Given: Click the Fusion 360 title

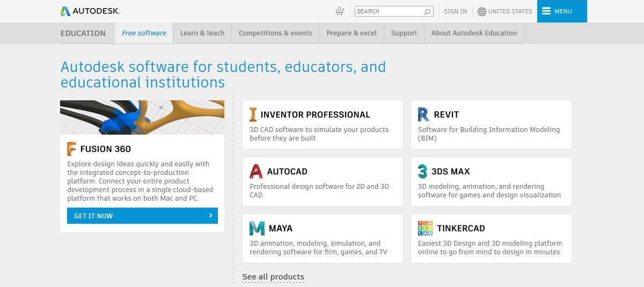Looking at the screenshot, I should coord(105,149).
